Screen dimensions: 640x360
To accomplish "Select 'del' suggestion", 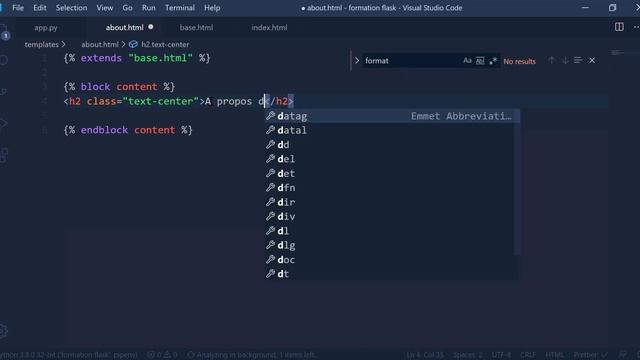I will pyautogui.click(x=390, y=159).
